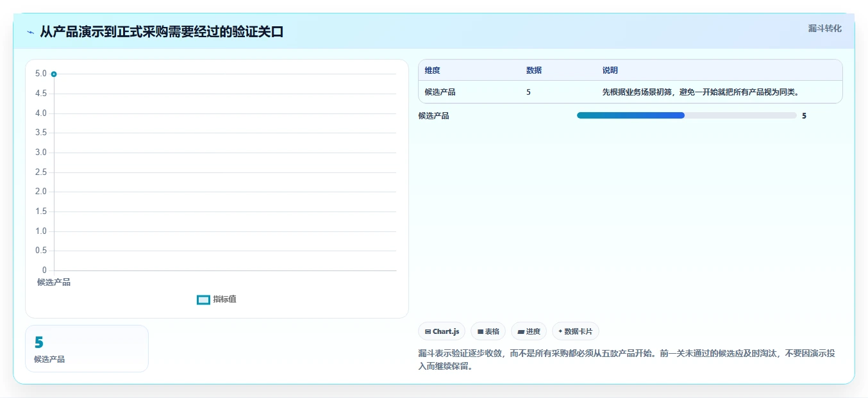This screenshot has width=868, height=398.
Task: Click the footer note starting 漏斗表示验证
Action: click(627, 360)
